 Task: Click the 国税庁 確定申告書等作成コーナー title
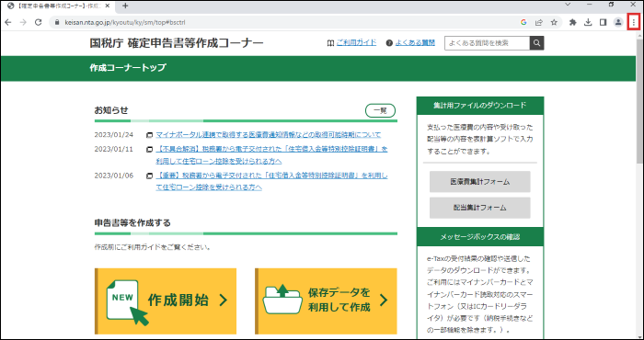(177, 43)
